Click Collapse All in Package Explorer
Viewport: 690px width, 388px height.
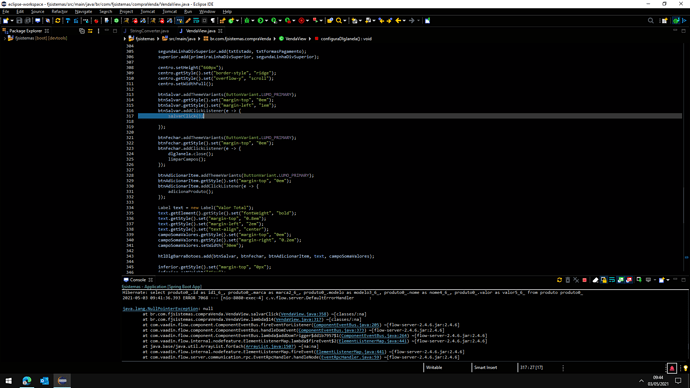point(82,31)
